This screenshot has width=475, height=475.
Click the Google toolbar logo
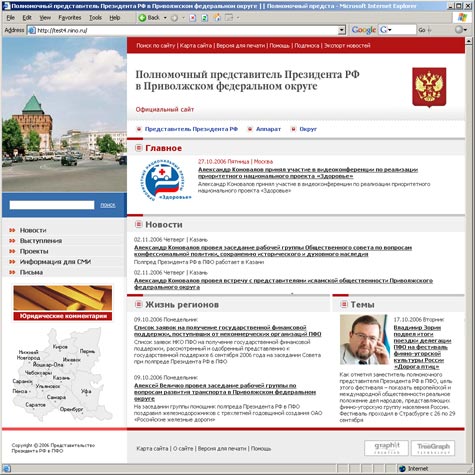click(x=364, y=30)
